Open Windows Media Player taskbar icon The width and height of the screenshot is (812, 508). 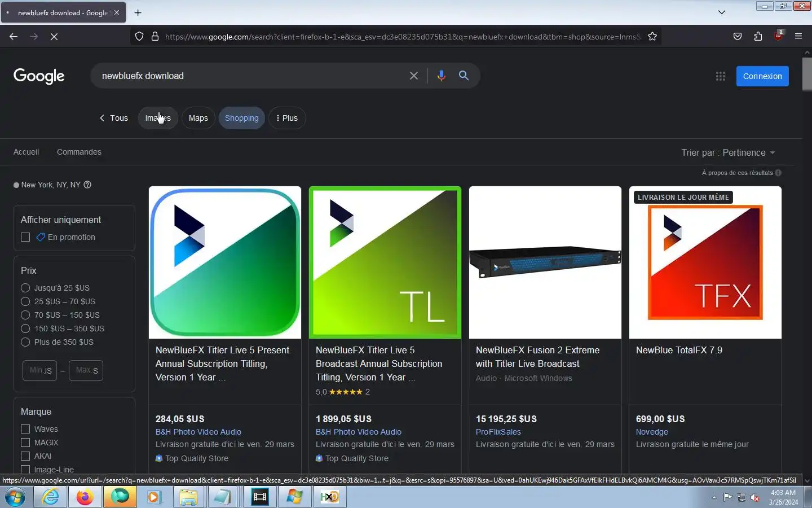coord(153,497)
